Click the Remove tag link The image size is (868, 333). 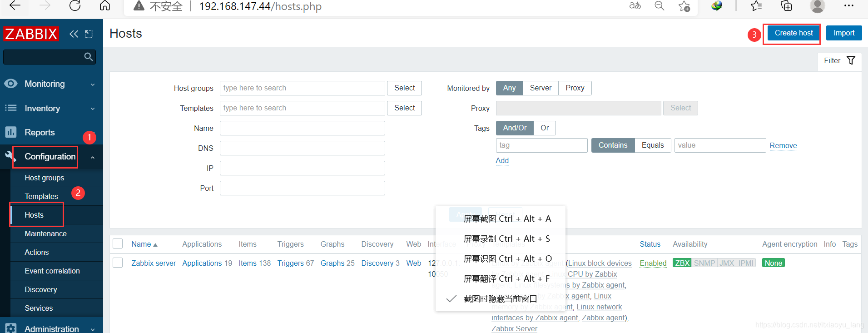(783, 145)
